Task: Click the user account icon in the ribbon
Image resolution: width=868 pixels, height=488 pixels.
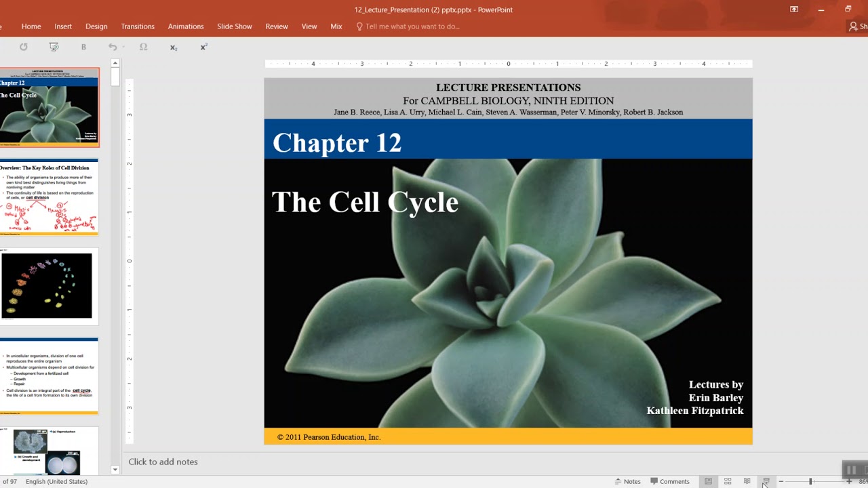Action: click(x=853, y=26)
